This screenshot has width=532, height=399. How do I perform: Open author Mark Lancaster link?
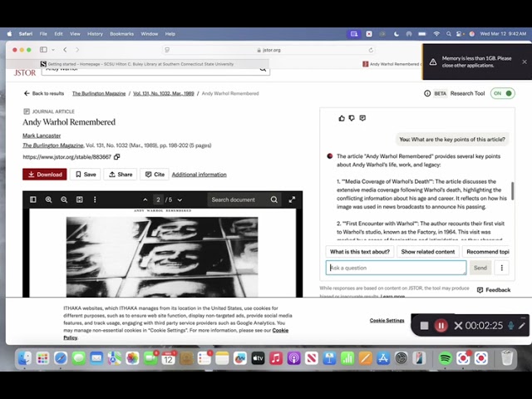42,135
